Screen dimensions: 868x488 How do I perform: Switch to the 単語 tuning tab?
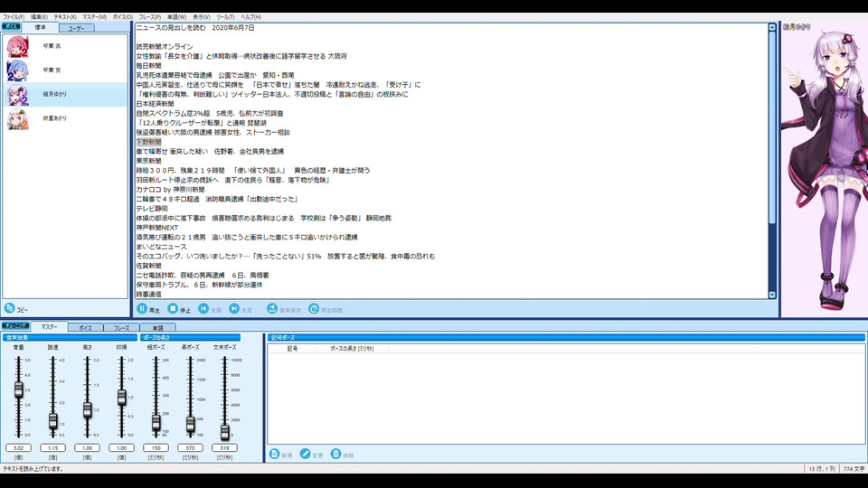tap(157, 327)
